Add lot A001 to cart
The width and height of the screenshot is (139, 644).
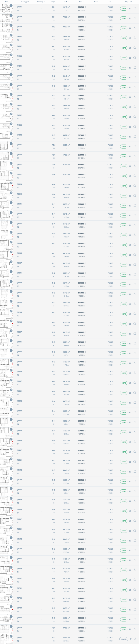coord(130,8)
